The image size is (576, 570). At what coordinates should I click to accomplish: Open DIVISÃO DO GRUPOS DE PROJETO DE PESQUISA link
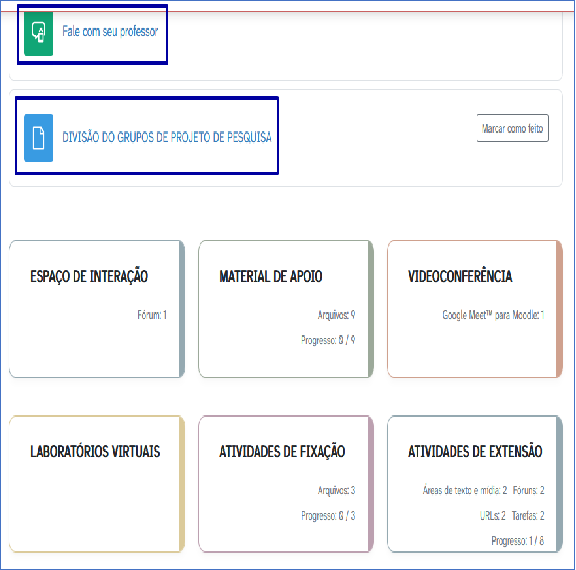coord(167,137)
